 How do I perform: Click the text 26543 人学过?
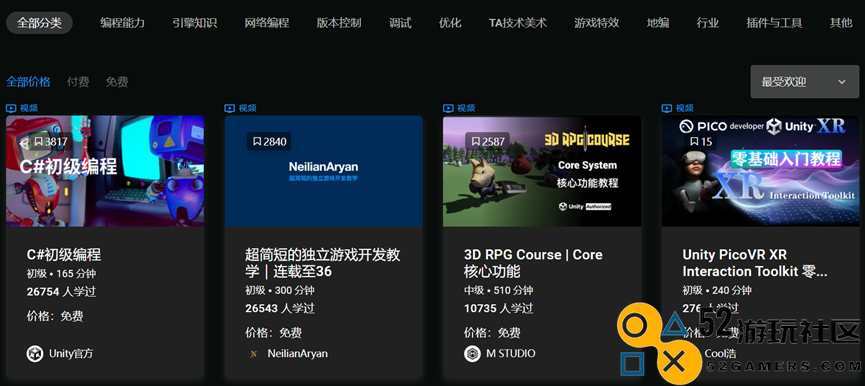pos(280,308)
